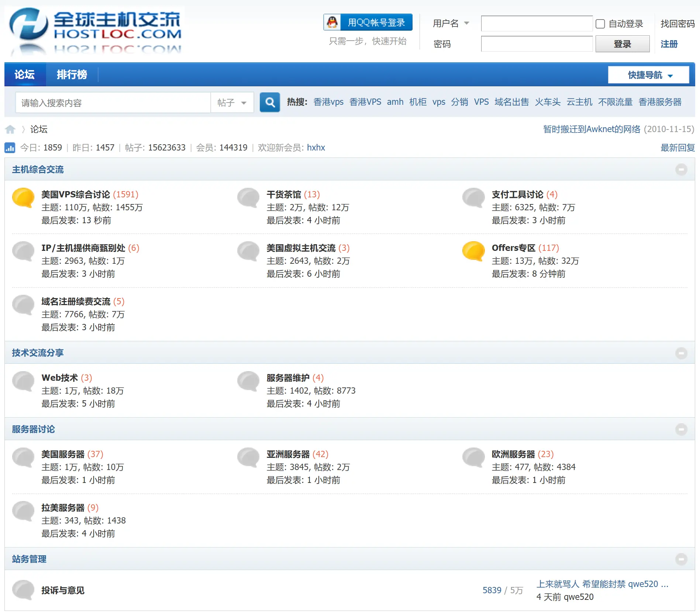Screen dimensions: 700x615
Task: Expand the 帖子 search type dropdown
Action: point(232,103)
